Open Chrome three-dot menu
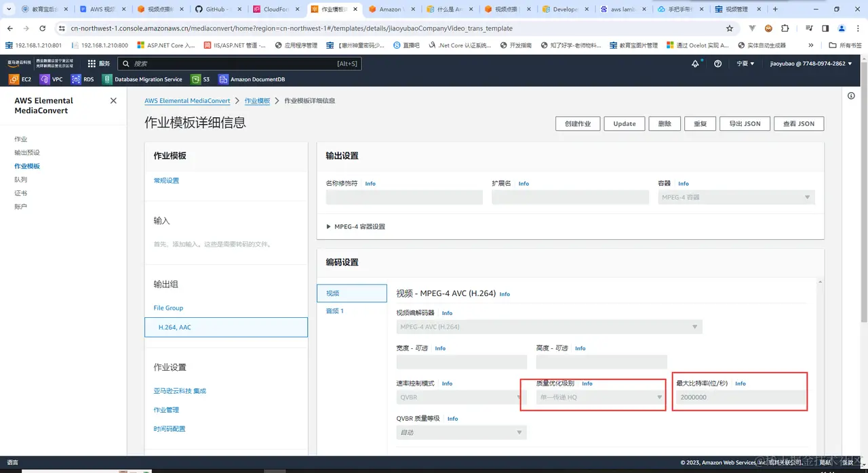This screenshot has width=868, height=473. 858,28
